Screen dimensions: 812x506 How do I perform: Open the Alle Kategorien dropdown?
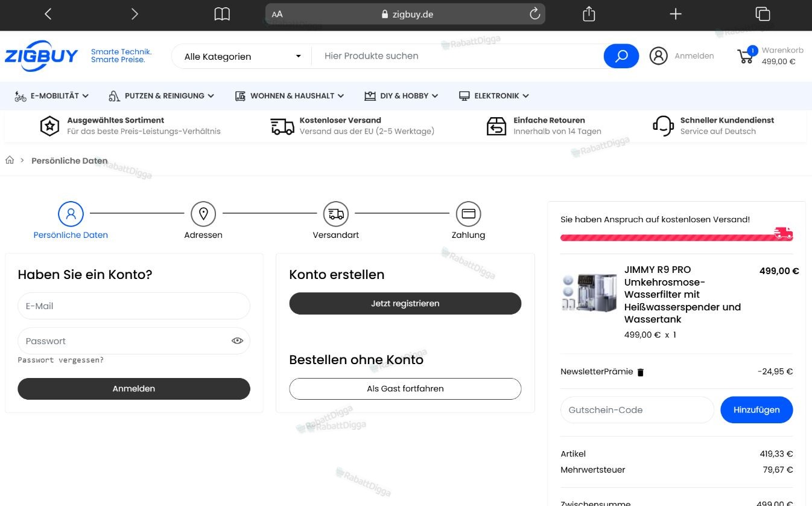pos(242,56)
